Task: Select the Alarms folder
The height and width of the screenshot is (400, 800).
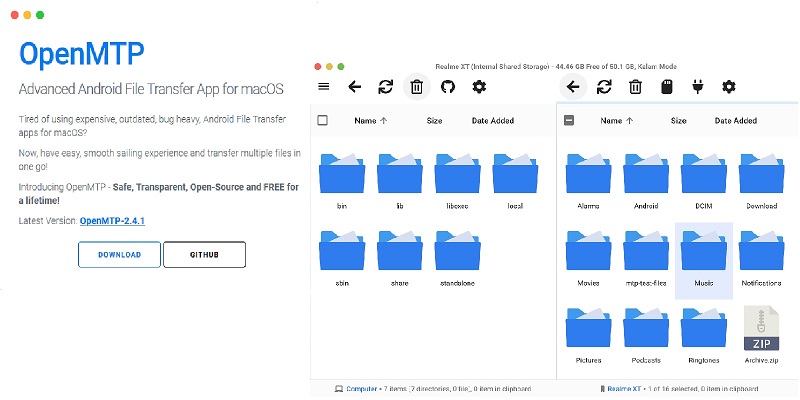Action: [588, 181]
